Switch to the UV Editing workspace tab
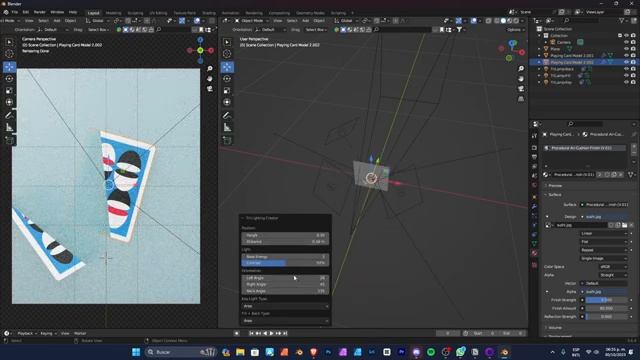The width and height of the screenshot is (640, 360). click(158, 13)
